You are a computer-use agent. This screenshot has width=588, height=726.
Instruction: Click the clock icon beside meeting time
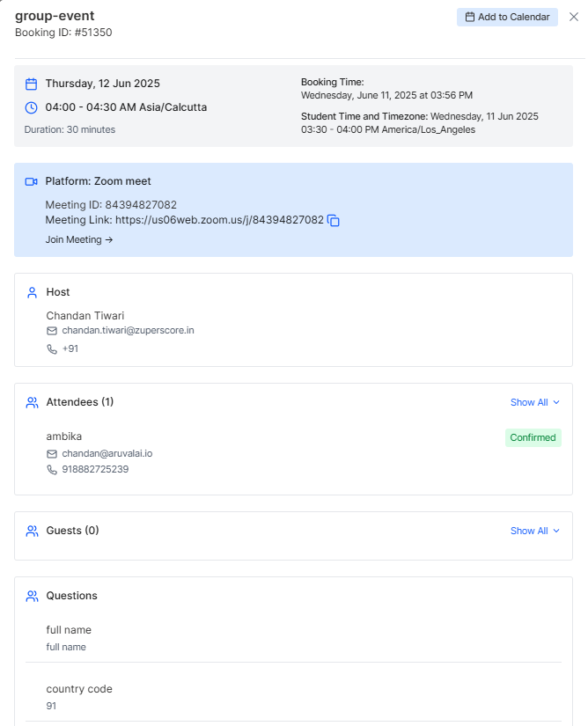[31, 107]
